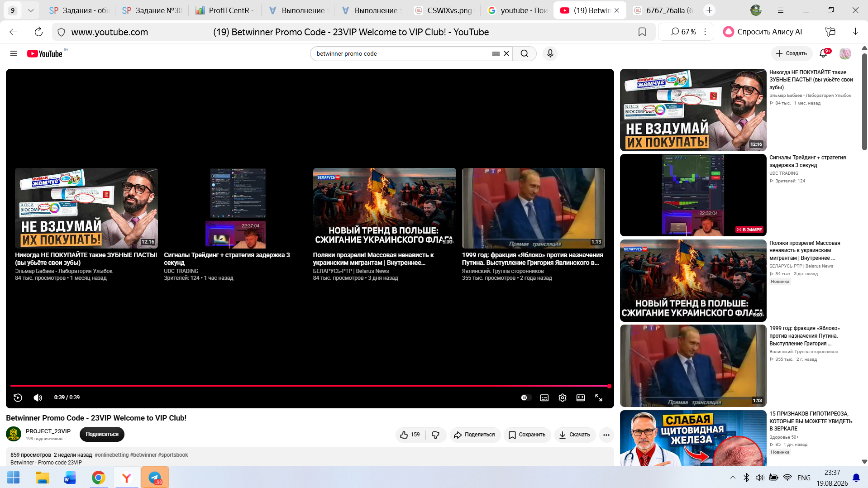Viewport: 868px width, 488px height.
Task: Switch to theater mode icon
Action: tap(581, 397)
